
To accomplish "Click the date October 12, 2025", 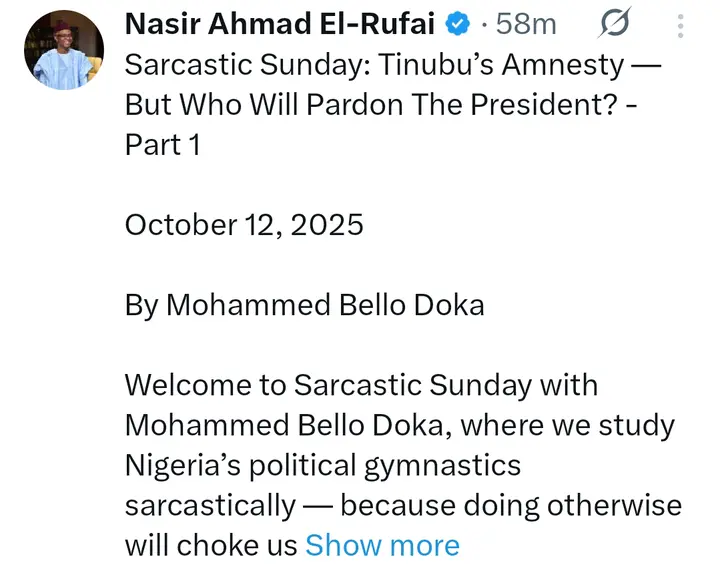I will click(x=244, y=224).
